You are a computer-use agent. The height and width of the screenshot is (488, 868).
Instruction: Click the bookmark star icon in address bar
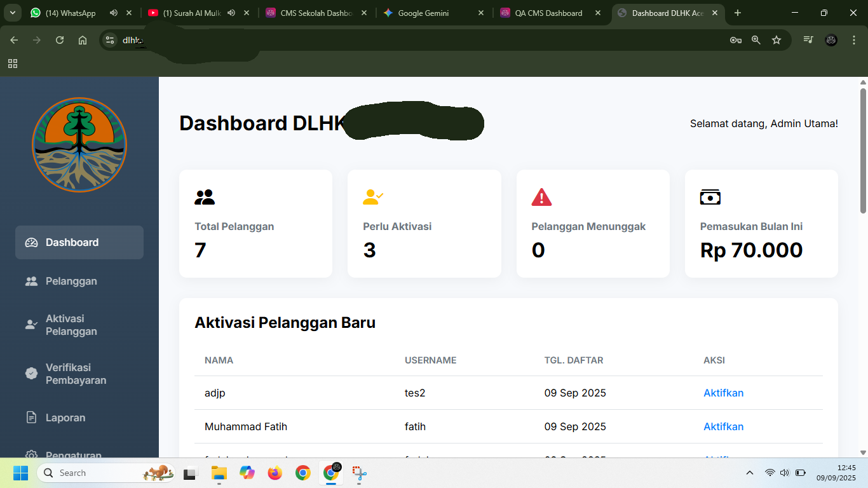pyautogui.click(x=776, y=40)
